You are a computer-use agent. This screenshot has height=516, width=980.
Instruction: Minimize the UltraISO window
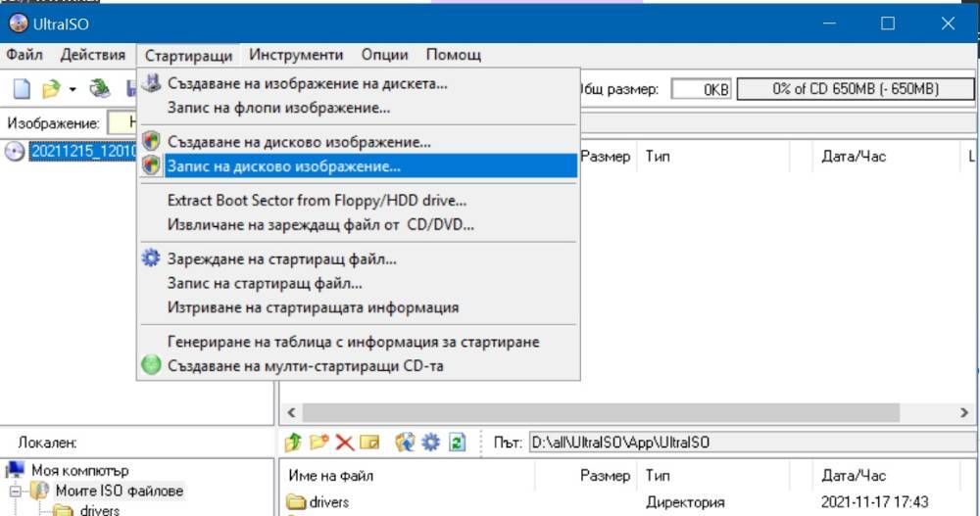coord(829,23)
